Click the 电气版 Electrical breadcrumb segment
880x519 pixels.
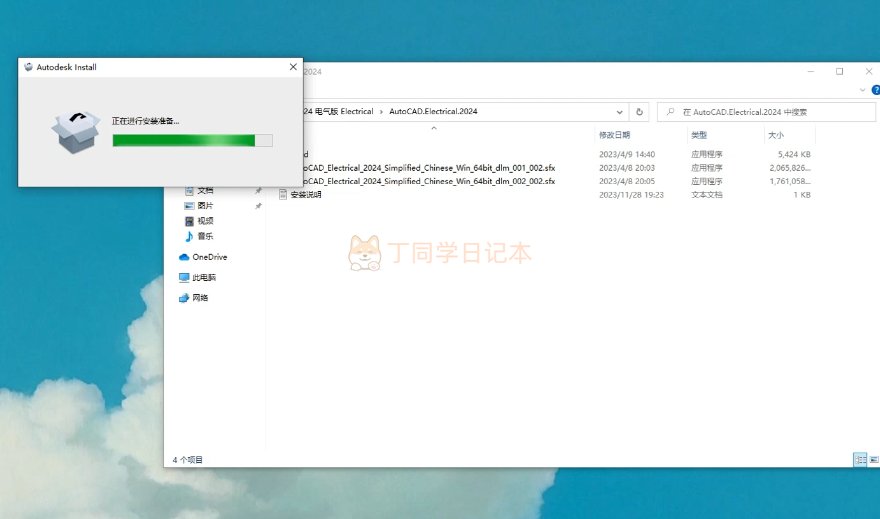pyautogui.click(x=343, y=112)
